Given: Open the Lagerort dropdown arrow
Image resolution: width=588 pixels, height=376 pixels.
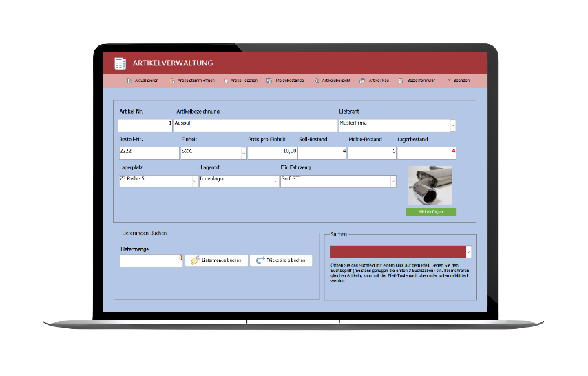Looking at the screenshot, I should (275, 181).
